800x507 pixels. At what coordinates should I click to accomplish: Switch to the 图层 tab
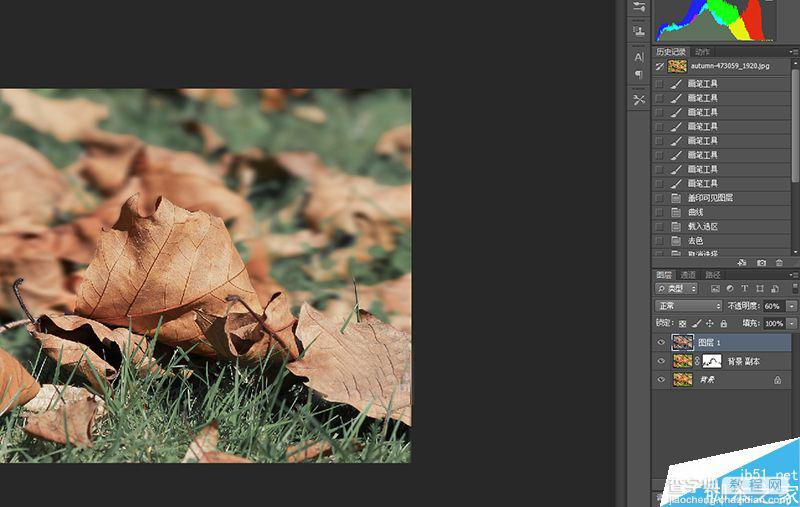click(664, 275)
